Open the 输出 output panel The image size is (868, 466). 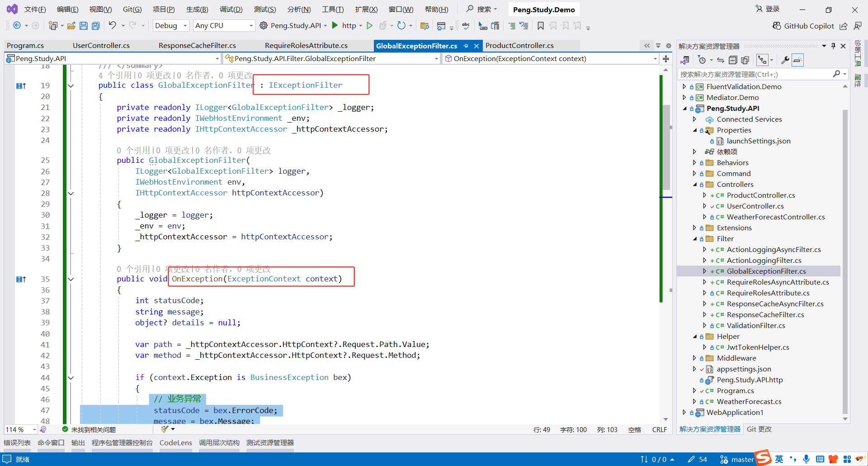click(78, 443)
